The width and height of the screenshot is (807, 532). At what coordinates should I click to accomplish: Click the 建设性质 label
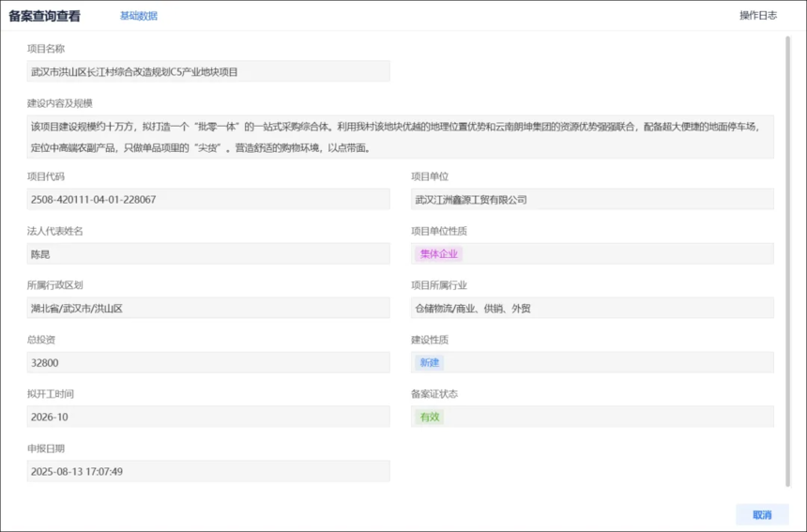pyautogui.click(x=430, y=340)
